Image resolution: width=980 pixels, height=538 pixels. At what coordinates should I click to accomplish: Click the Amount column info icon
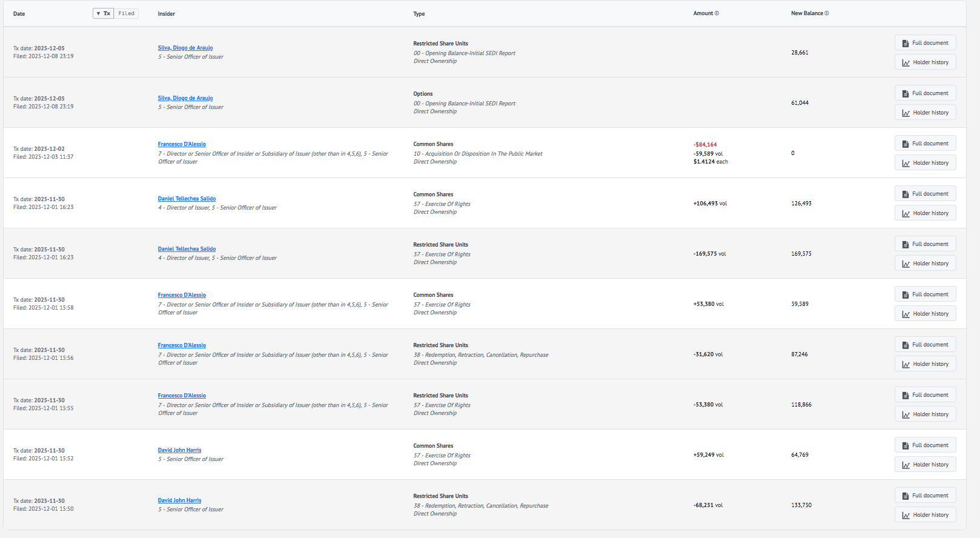pos(717,13)
